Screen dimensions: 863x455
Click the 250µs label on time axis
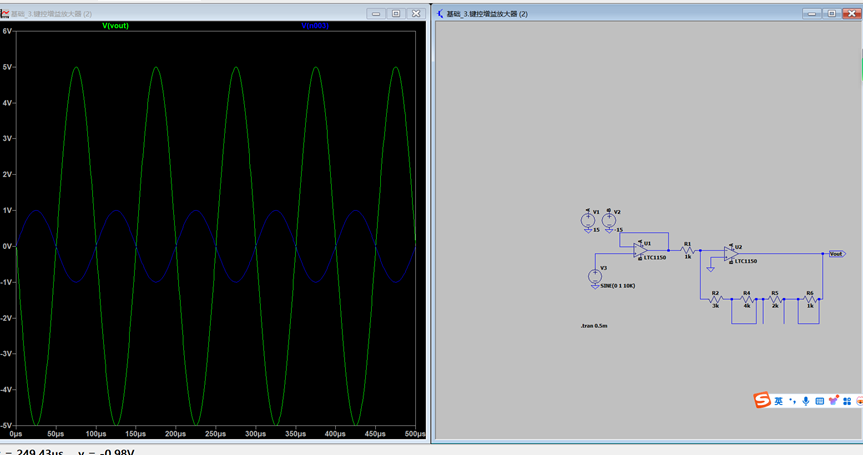coord(215,434)
